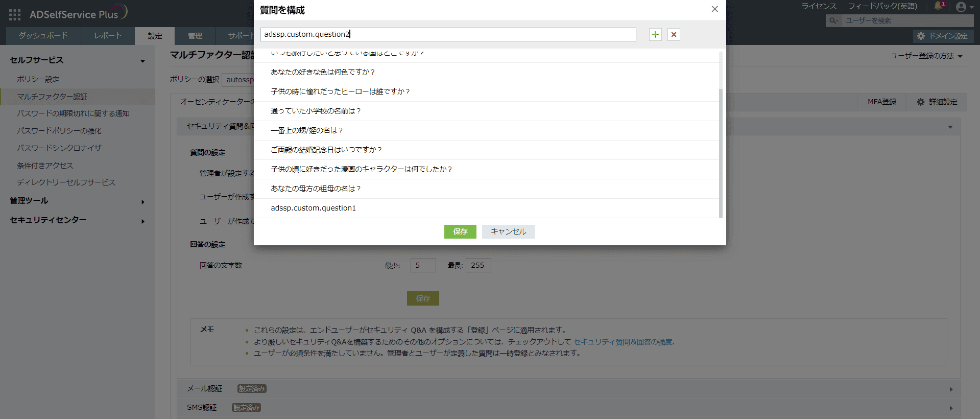This screenshot has height=419, width=980.
Task: Open パスワードポリシーの強化
Action: [59, 131]
